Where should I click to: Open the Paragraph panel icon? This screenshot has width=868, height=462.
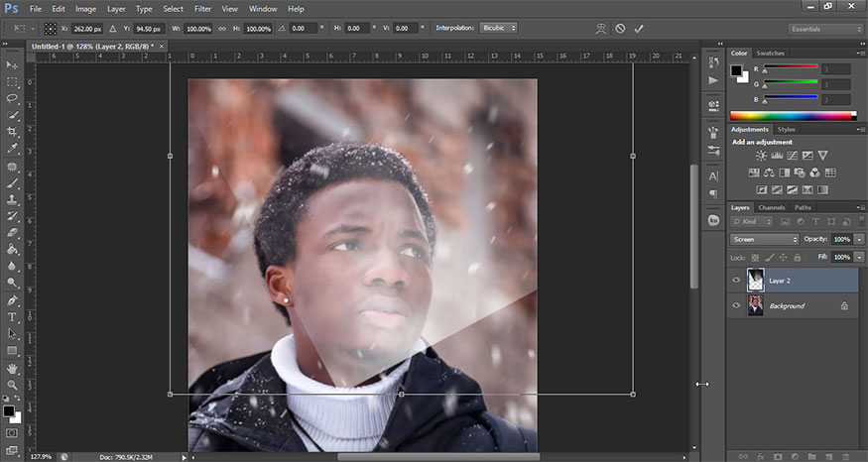pos(713,193)
